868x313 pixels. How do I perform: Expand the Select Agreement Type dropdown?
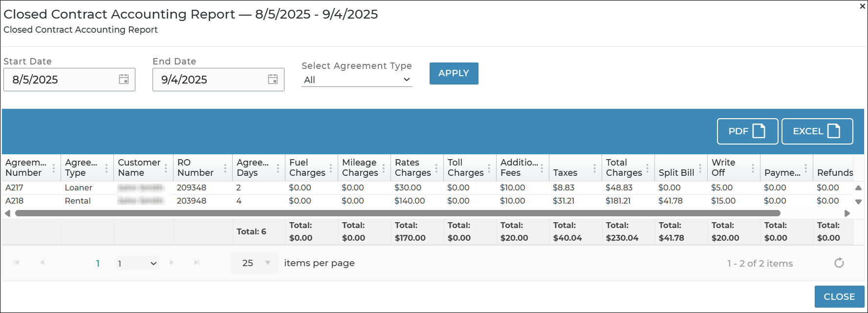click(357, 80)
